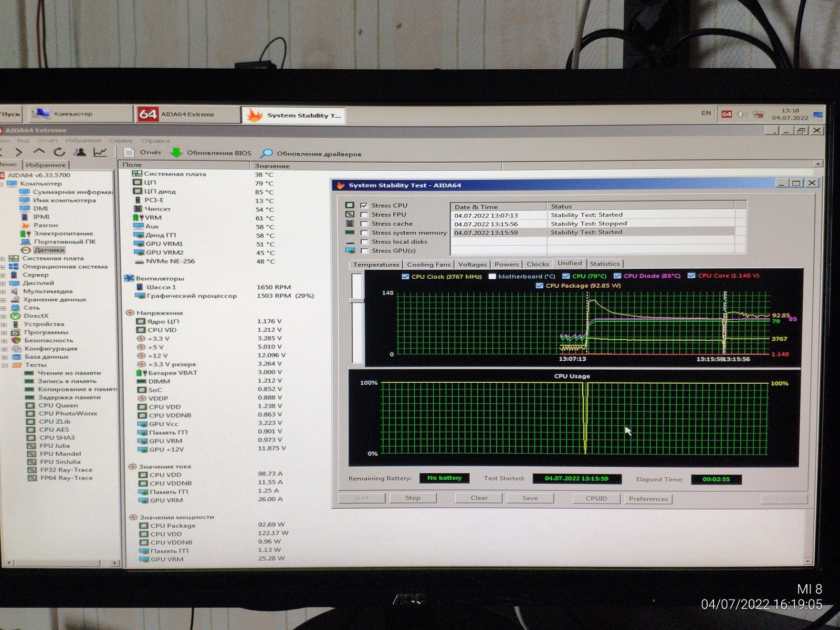Open the Сервис menu
840x630 pixels.
[x=121, y=141]
